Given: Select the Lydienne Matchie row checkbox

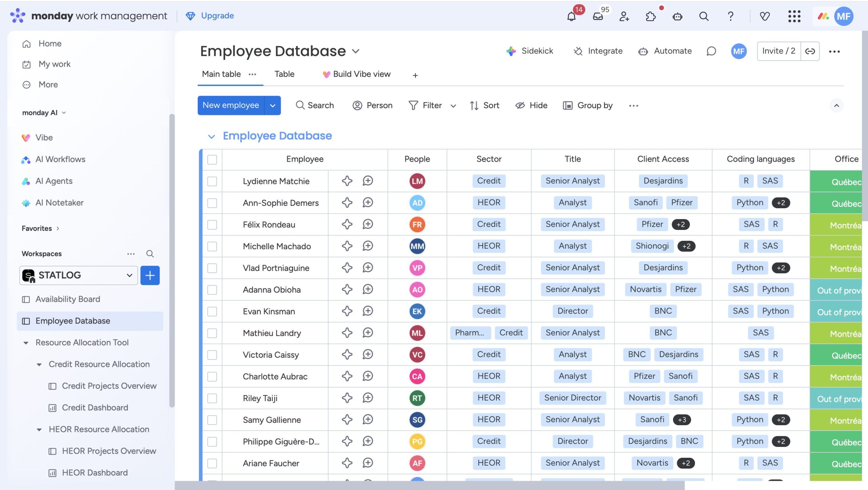Looking at the screenshot, I should [x=212, y=181].
